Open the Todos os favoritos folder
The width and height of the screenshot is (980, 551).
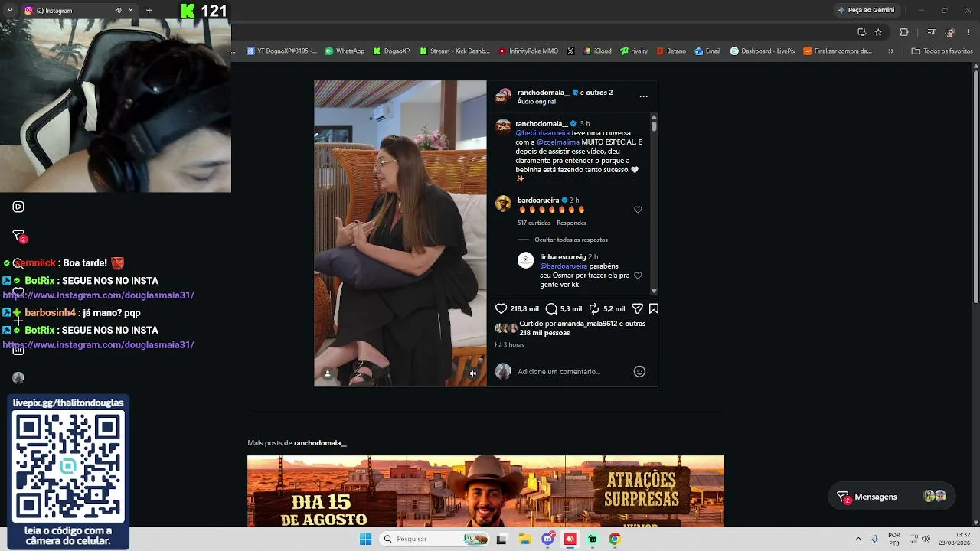click(x=942, y=51)
